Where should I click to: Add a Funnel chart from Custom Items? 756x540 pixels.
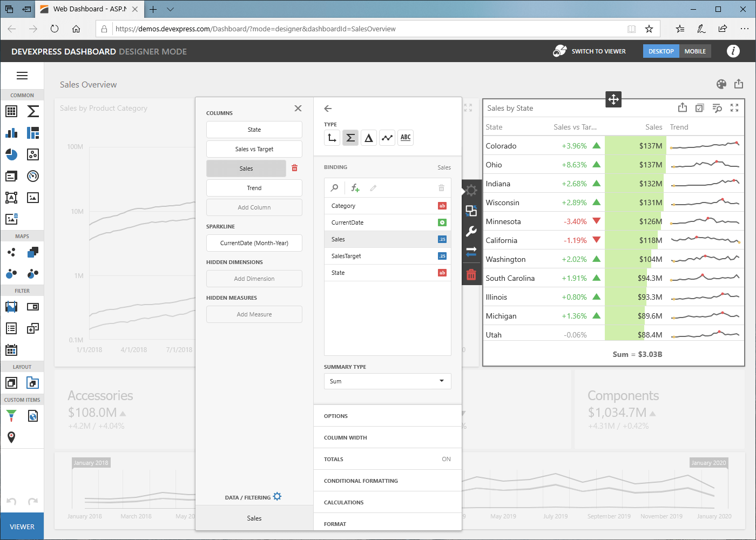[11, 416]
